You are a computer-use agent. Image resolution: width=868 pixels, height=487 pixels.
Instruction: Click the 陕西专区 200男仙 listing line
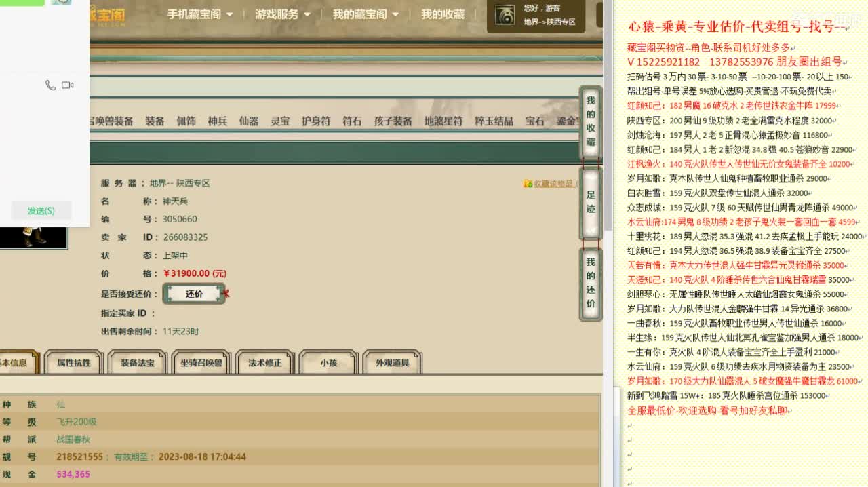click(730, 121)
